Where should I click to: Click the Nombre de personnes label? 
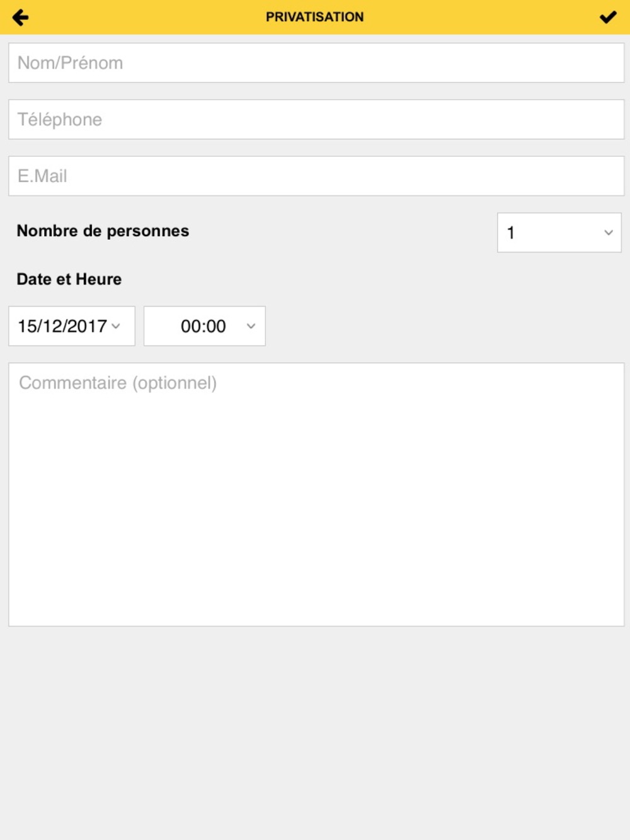point(103,230)
